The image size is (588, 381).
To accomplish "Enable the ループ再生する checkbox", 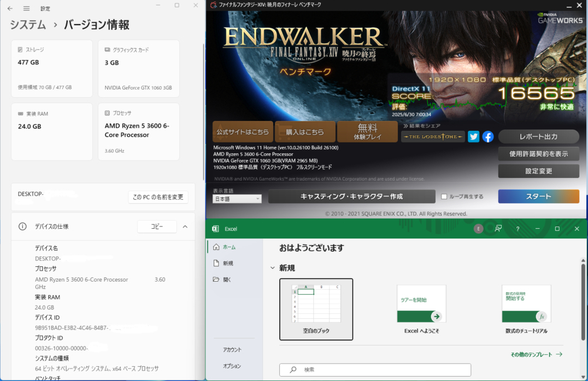I will 444,197.
